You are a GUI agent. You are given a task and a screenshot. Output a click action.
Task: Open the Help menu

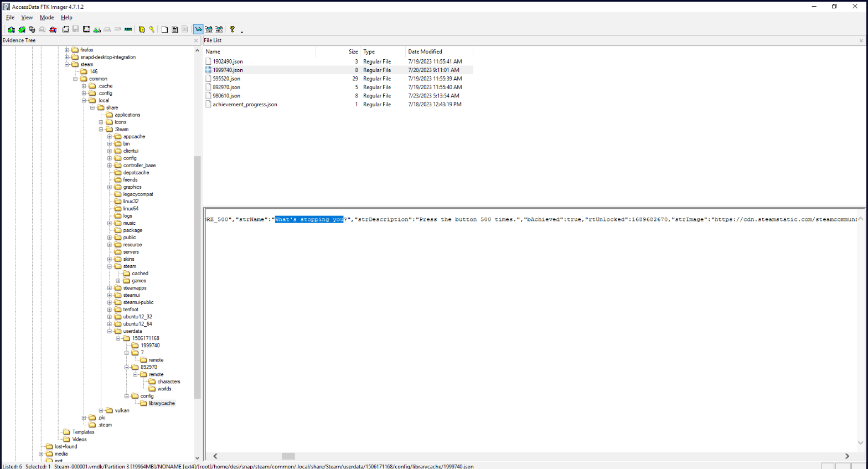(x=66, y=18)
